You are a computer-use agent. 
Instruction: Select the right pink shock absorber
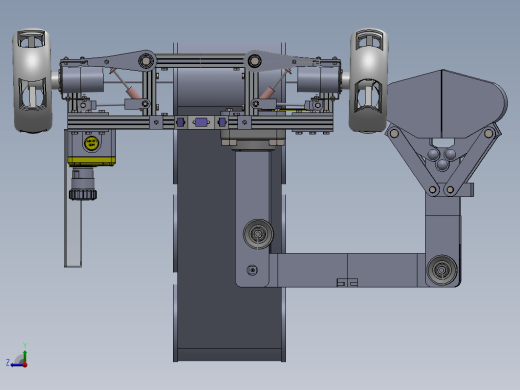click(x=275, y=83)
